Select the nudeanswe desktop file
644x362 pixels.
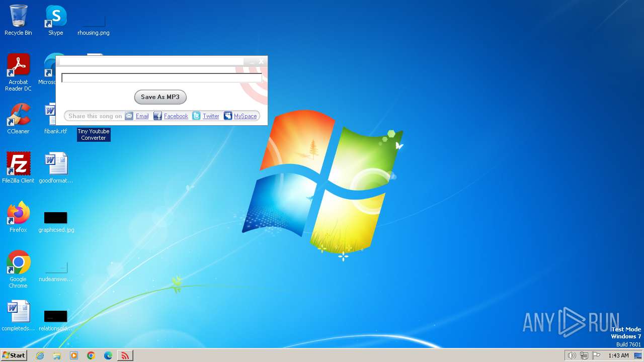56,271
